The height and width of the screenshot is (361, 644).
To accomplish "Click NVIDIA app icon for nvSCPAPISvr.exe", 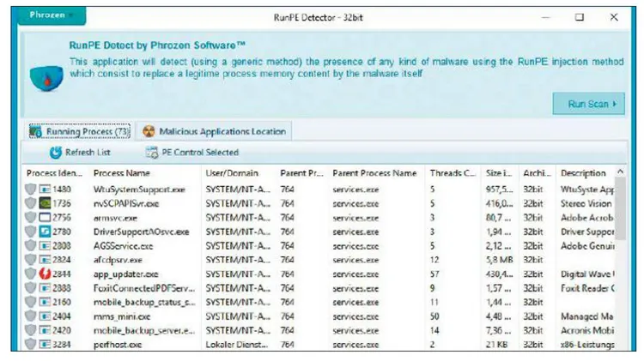I will click(x=45, y=203).
